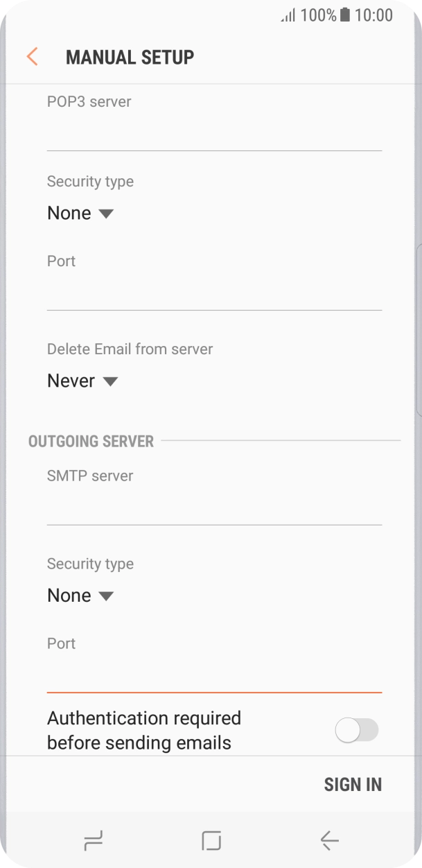This screenshot has width=422, height=868.
Task: Tap the Recents key in the navigation bar
Action: pyautogui.click(x=94, y=840)
